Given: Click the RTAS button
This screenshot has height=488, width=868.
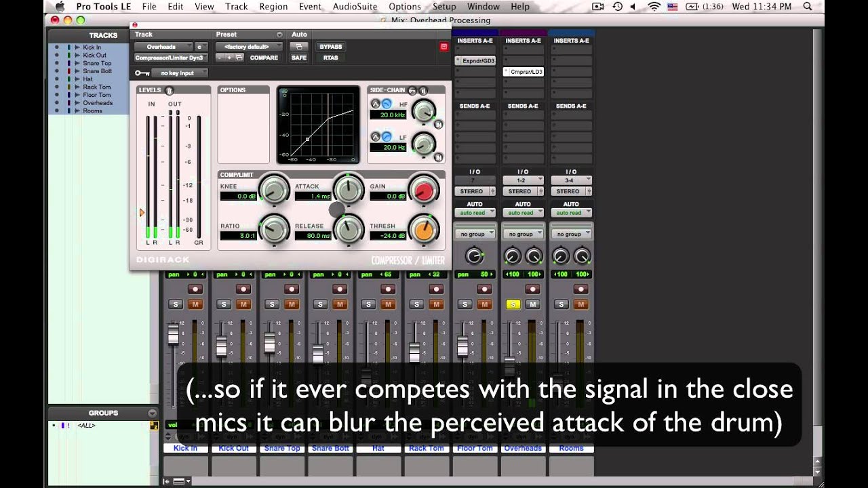Looking at the screenshot, I should tap(331, 58).
